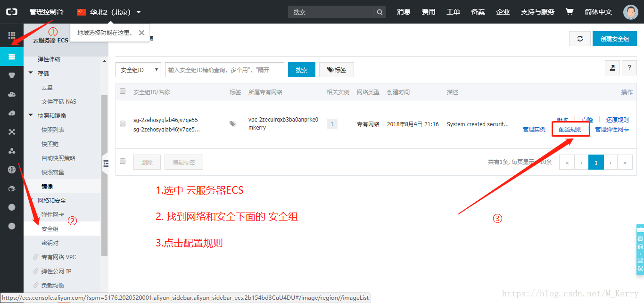Click the three-node cluster sidebar icon
The image size is (644, 303).
(x=12, y=151)
